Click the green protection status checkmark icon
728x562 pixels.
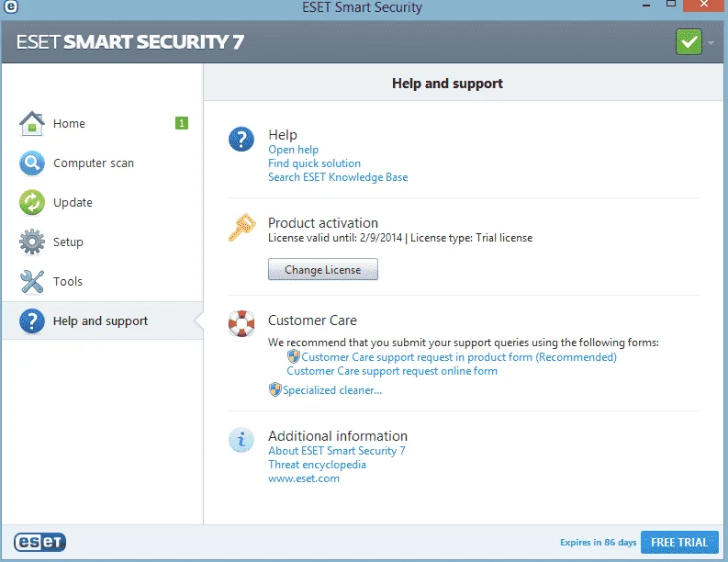pyautogui.click(x=689, y=42)
